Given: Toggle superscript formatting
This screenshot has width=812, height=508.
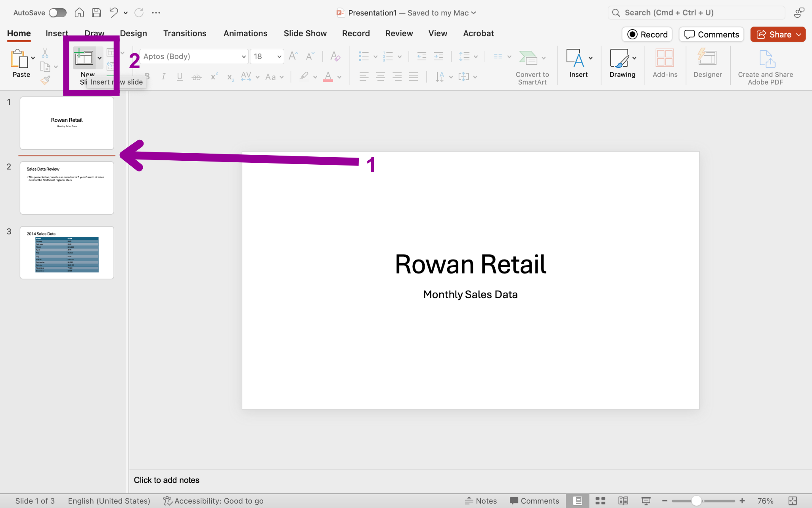Looking at the screenshot, I should (214, 76).
